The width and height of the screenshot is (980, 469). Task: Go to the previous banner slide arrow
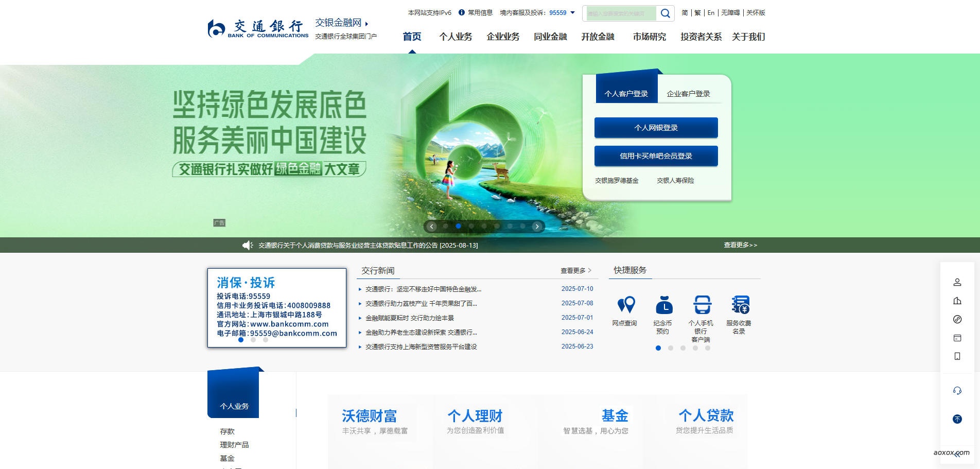(x=432, y=227)
